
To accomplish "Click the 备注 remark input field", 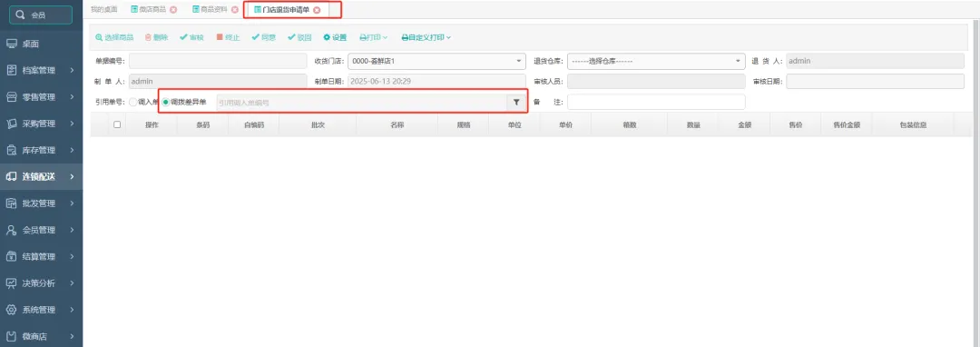I will point(656,102).
